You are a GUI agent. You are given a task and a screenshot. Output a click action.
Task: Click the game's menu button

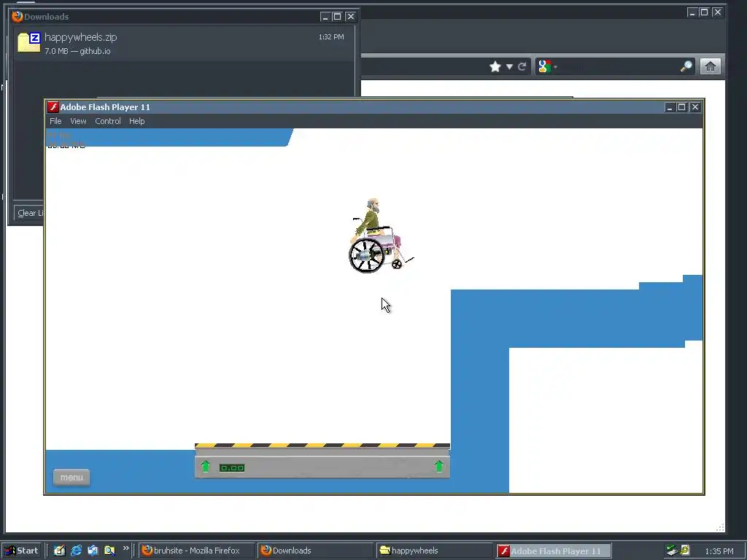click(x=71, y=477)
